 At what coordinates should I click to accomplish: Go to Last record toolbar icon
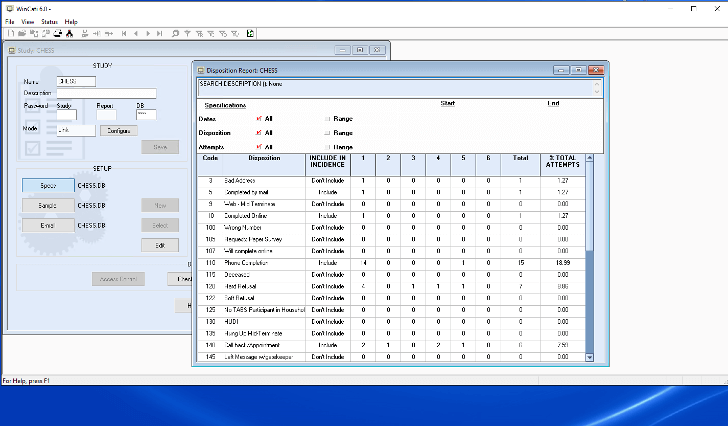pos(159,33)
